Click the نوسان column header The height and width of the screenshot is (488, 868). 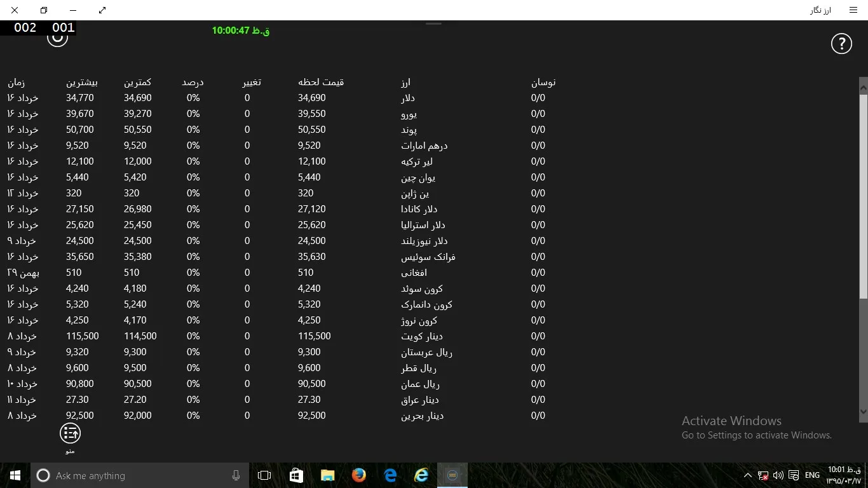pyautogui.click(x=543, y=82)
